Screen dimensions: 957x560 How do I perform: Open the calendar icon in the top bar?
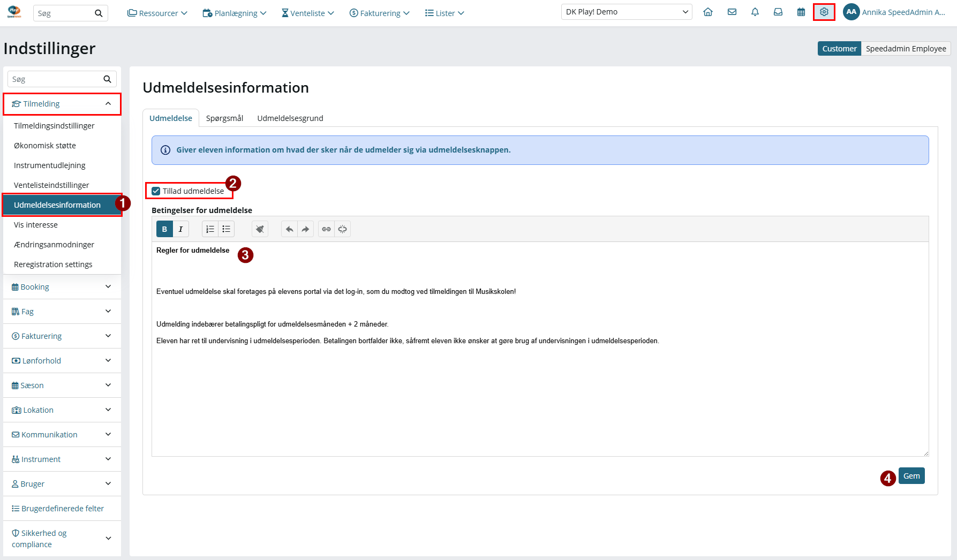pyautogui.click(x=801, y=12)
